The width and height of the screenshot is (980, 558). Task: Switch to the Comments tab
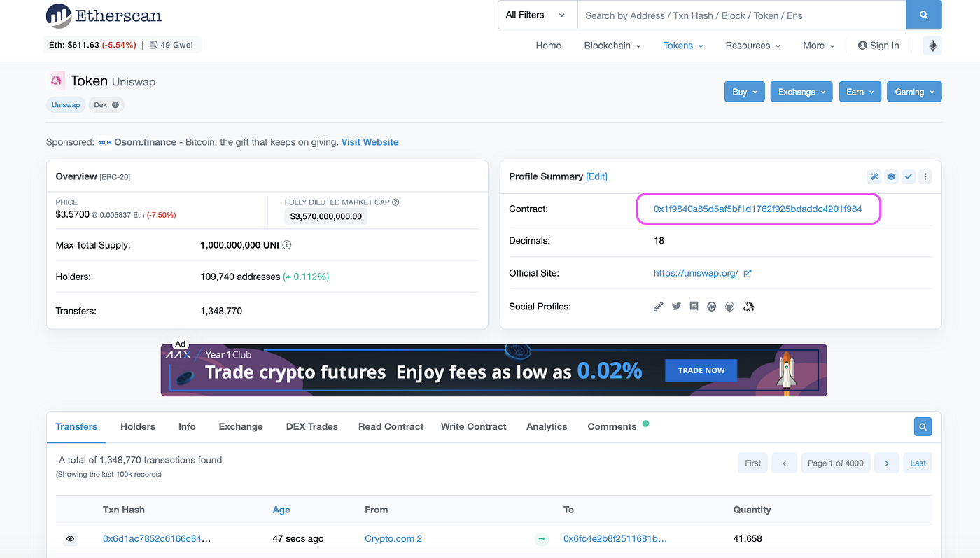(612, 426)
